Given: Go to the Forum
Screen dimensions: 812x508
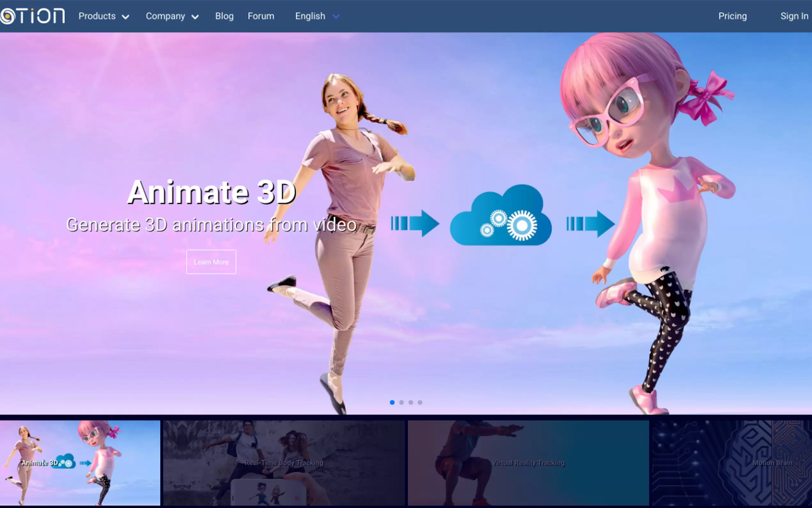Looking at the screenshot, I should [261, 16].
